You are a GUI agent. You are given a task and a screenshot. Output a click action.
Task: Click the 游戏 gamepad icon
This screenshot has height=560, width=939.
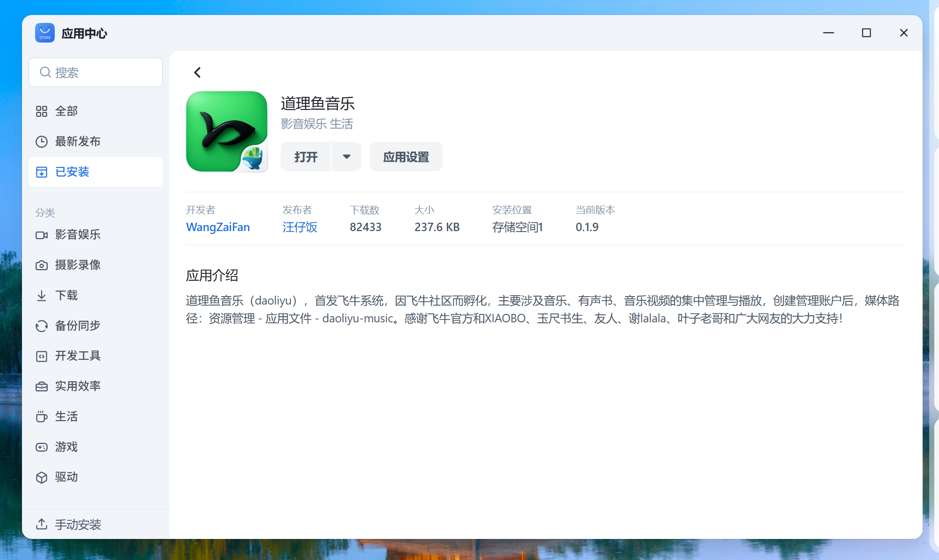(42, 447)
